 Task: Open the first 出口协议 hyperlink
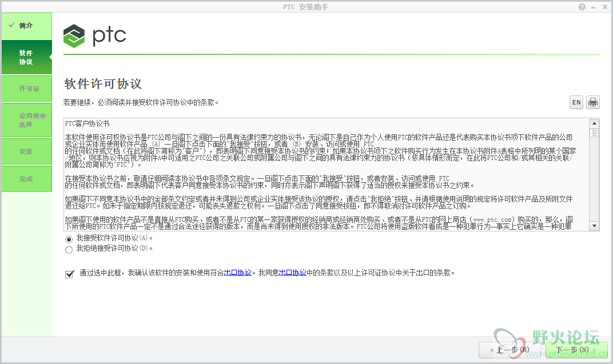(238, 273)
